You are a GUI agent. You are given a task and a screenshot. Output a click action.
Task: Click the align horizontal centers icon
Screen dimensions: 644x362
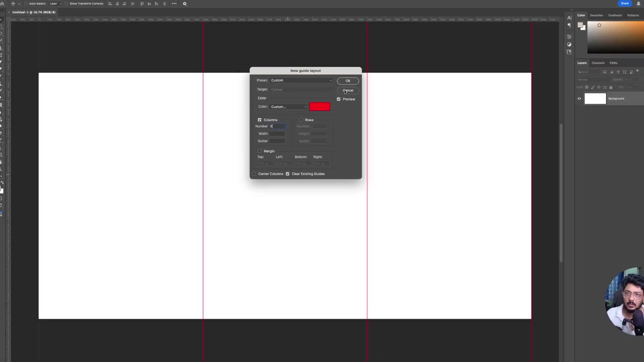pyautogui.click(x=117, y=4)
